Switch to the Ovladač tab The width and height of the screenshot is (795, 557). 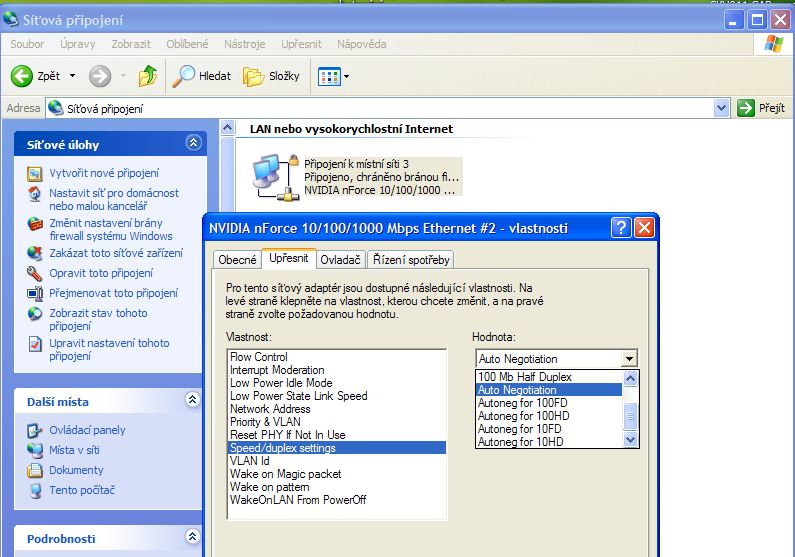(x=340, y=260)
